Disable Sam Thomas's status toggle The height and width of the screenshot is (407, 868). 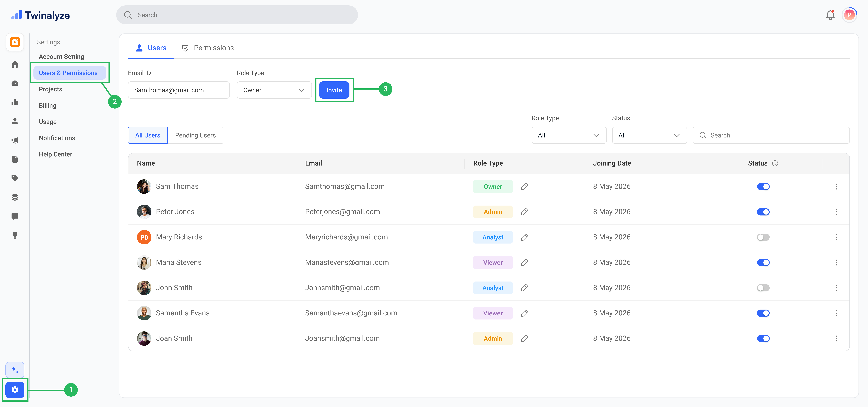click(x=763, y=187)
